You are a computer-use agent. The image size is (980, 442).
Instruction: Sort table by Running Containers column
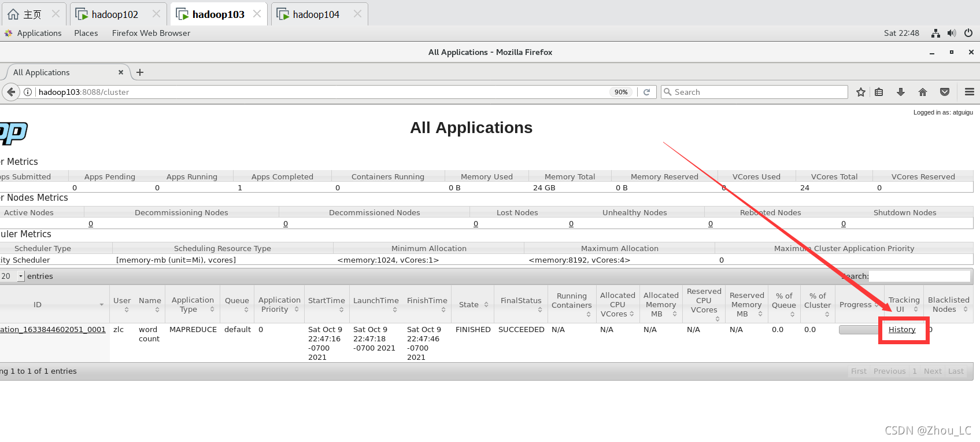(x=572, y=304)
